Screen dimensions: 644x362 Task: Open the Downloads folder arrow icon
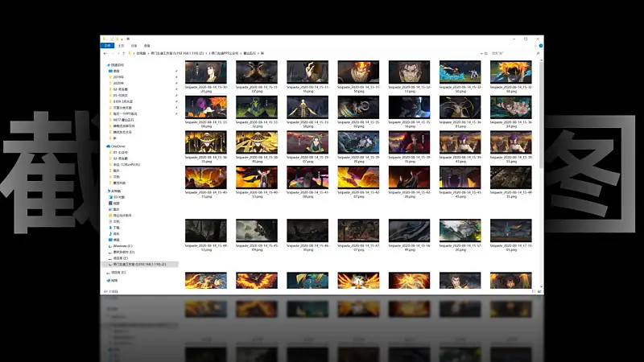(110, 228)
